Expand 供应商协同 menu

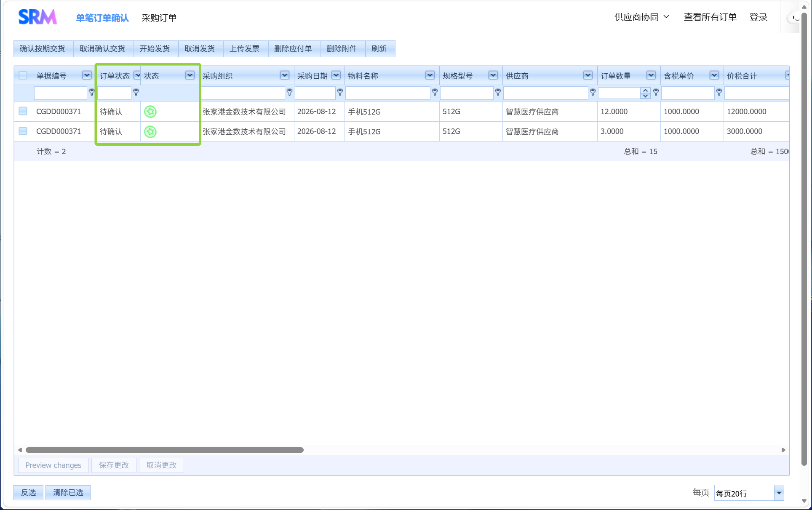pos(641,17)
